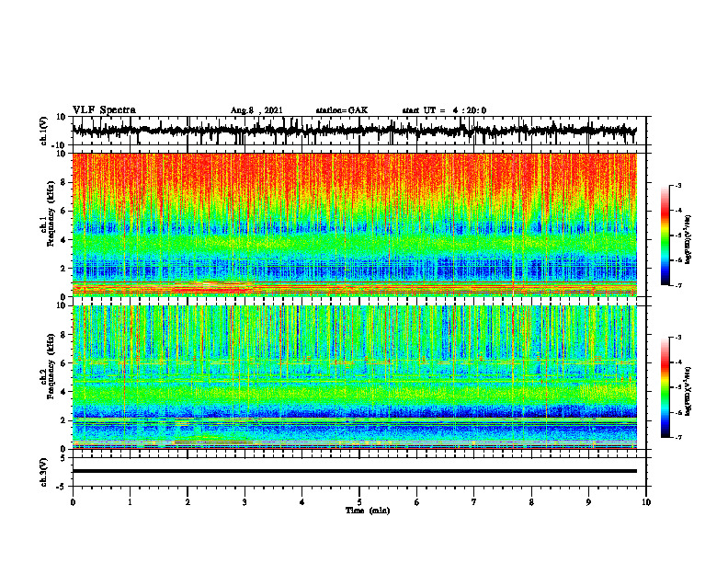728x563 pixels.
Task: Click the "4" kHz tick on ch.1 spectrogram
Action: click(63, 240)
